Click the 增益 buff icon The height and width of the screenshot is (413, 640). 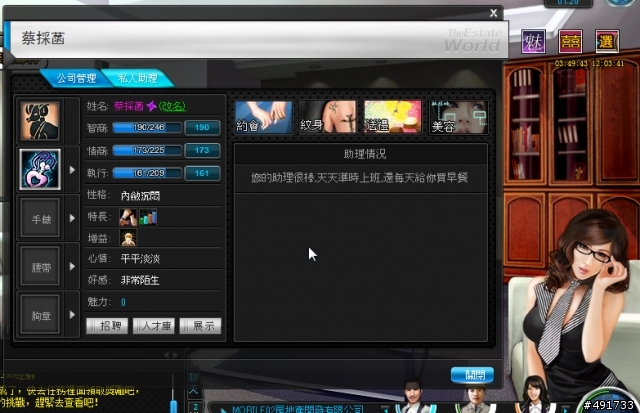128,238
